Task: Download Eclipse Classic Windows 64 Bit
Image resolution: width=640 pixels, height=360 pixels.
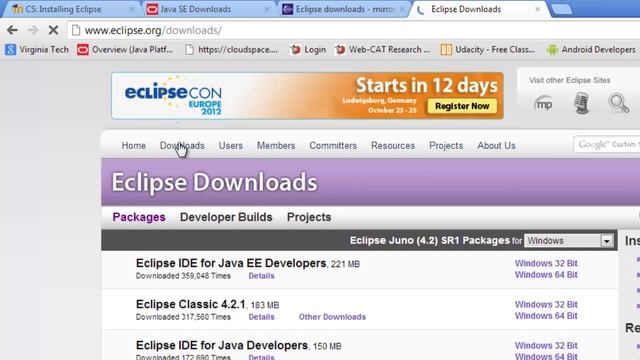Action: 546,316
